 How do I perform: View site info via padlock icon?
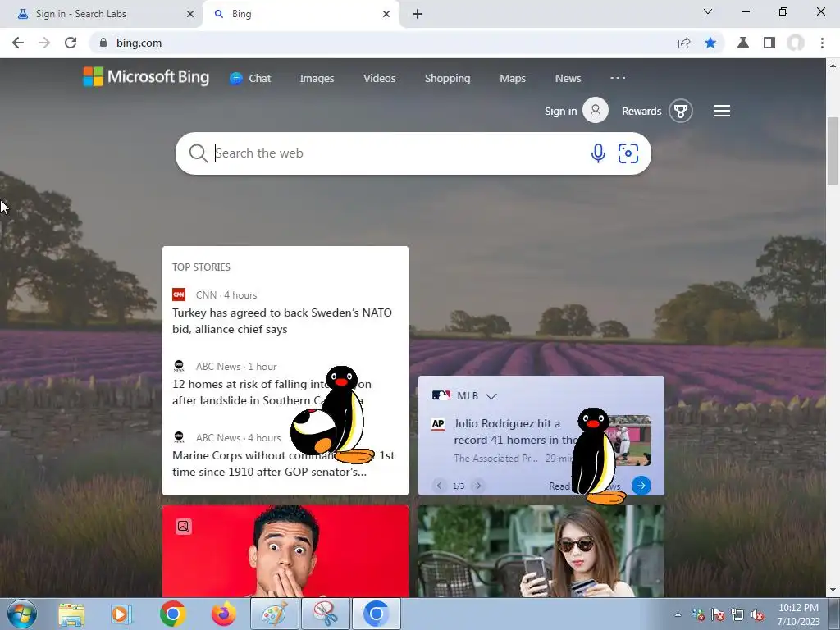tap(103, 43)
